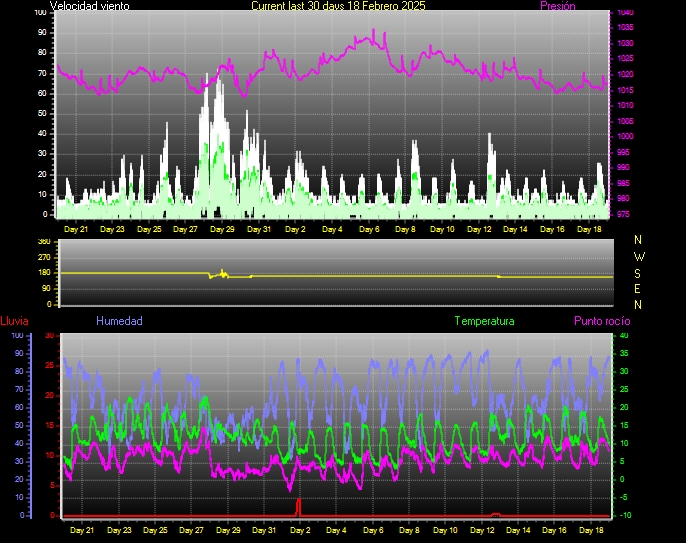Select 'Day 12' on the bottom chart axis
This screenshot has height=543, width=686.
point(483,530)
